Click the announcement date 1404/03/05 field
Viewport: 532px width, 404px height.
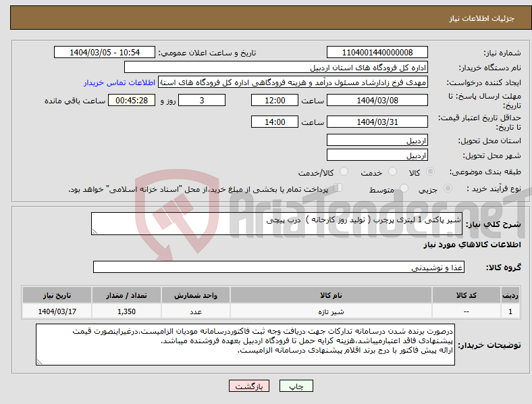[x=105, y=52]
